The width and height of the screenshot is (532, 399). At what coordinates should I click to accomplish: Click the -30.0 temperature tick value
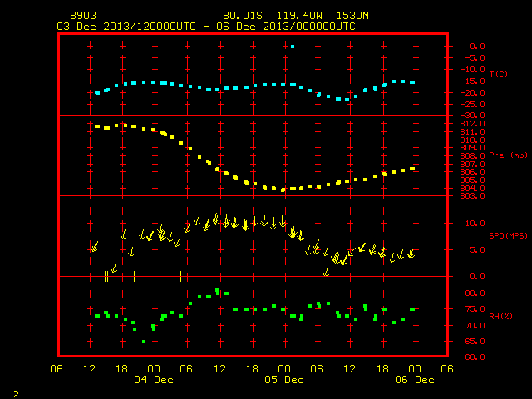pyautogui.click(x=473, y=116)
